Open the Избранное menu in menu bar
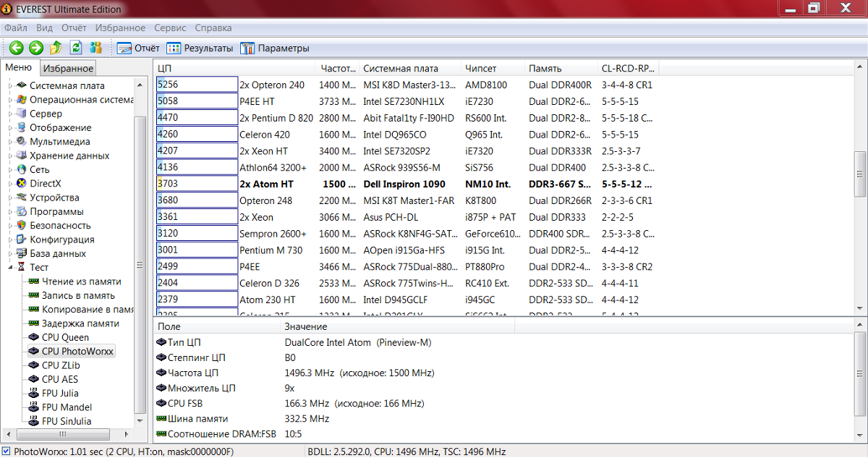Viewport: 868px width, 458px height. [x=120, y=27]
